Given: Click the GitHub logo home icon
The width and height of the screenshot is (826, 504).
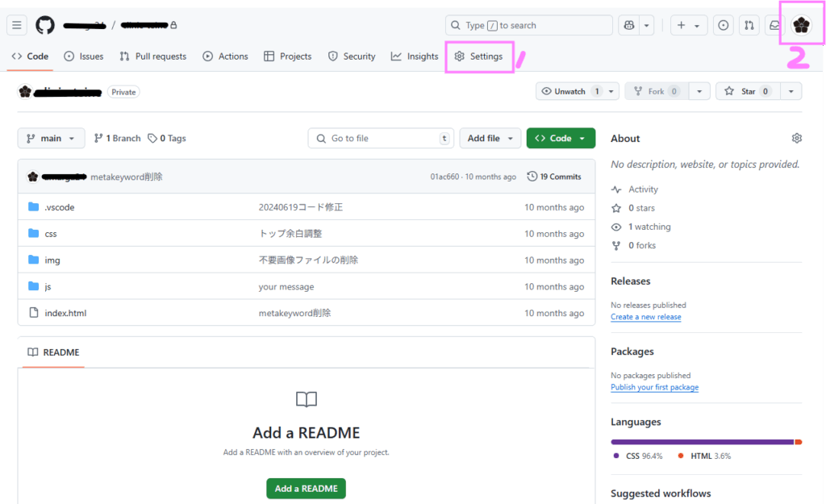Looking at the screenshot, I should [45, 25].
